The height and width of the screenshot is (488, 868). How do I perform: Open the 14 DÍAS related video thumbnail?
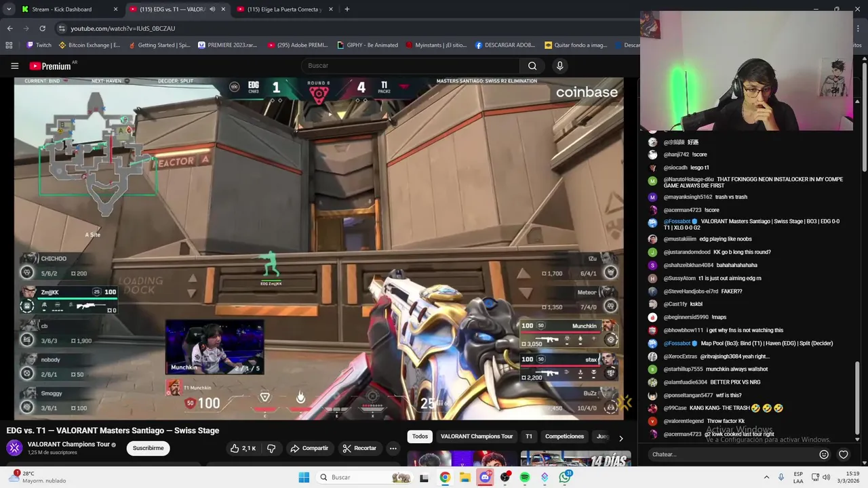point(576,459)
